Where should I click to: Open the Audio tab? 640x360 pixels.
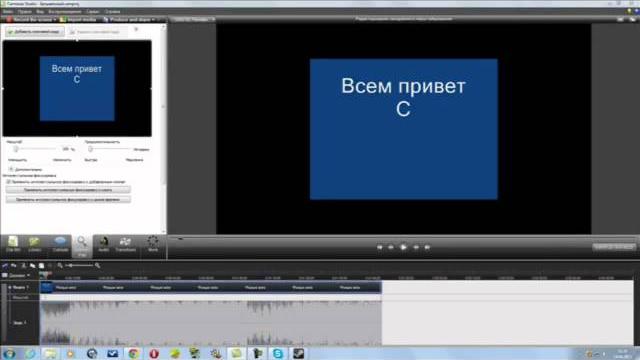pyautogui.click(x=104, y=245)
